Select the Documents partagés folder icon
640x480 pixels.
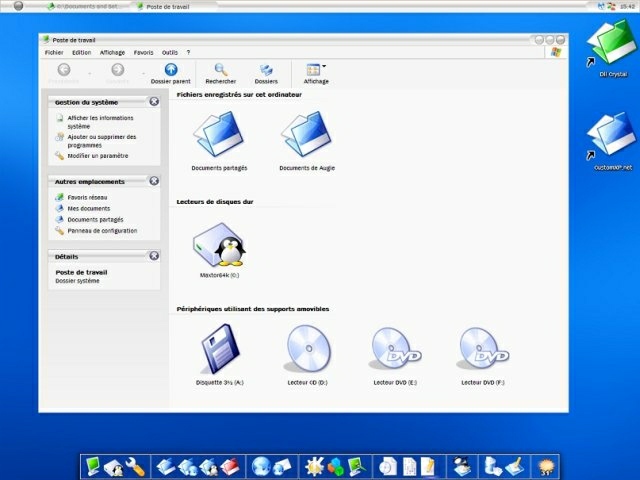pyautogui.click(x=219, y=134)
